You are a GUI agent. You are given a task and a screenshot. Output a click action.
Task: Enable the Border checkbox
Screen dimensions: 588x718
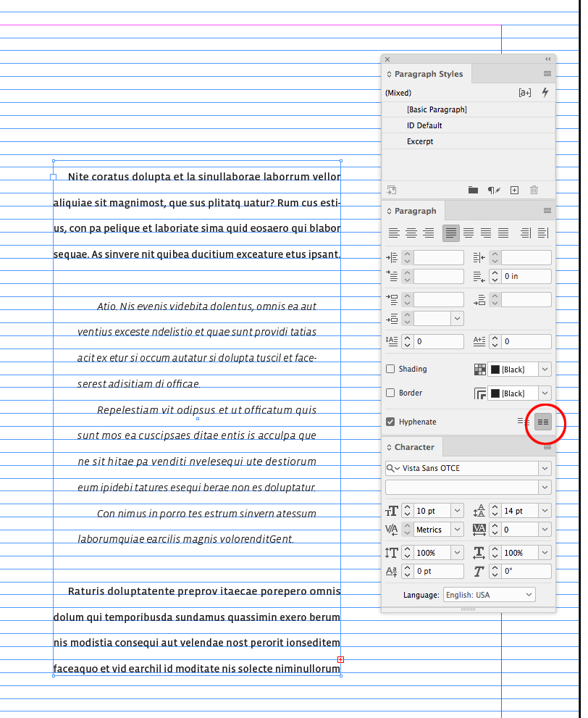(x=390, y=393)
